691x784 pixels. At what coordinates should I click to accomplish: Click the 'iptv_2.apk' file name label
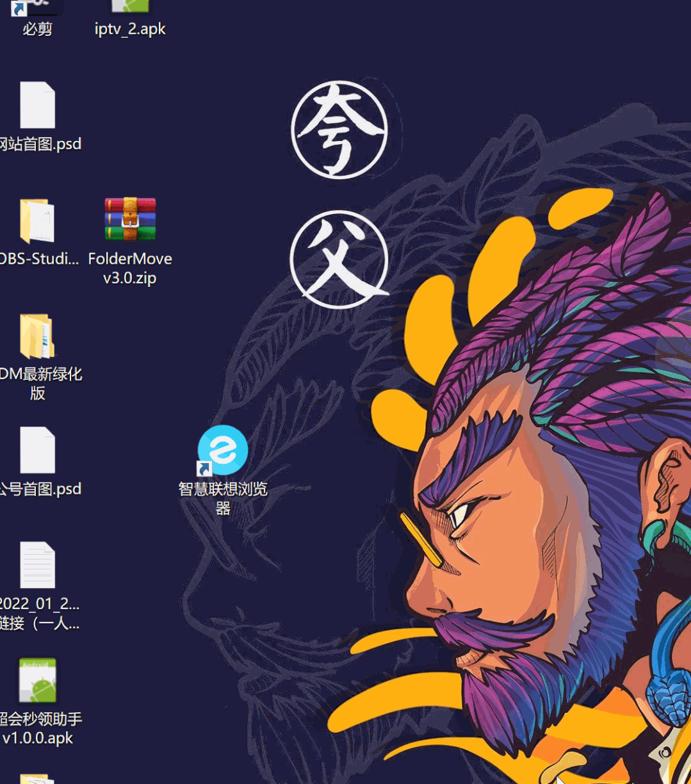pyautogui.click(x=130, y=29)
